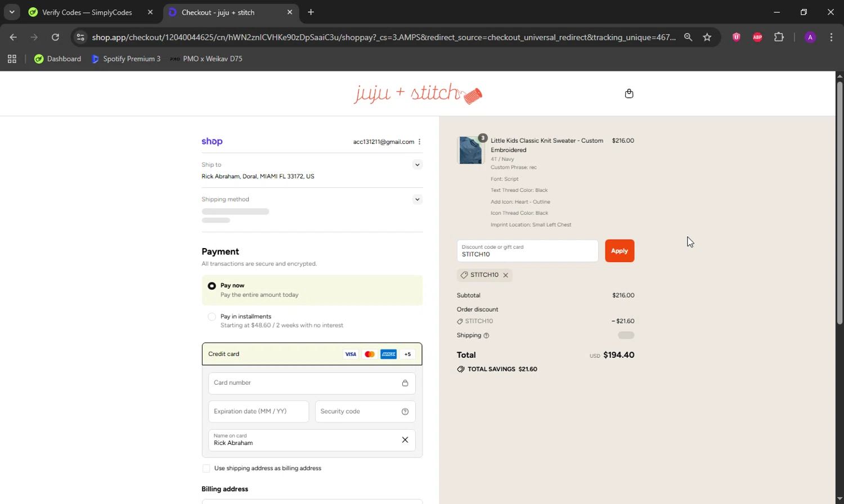Open a new browser tab
The width and height of the screenshot is (844, 504).
click(311, 12)
